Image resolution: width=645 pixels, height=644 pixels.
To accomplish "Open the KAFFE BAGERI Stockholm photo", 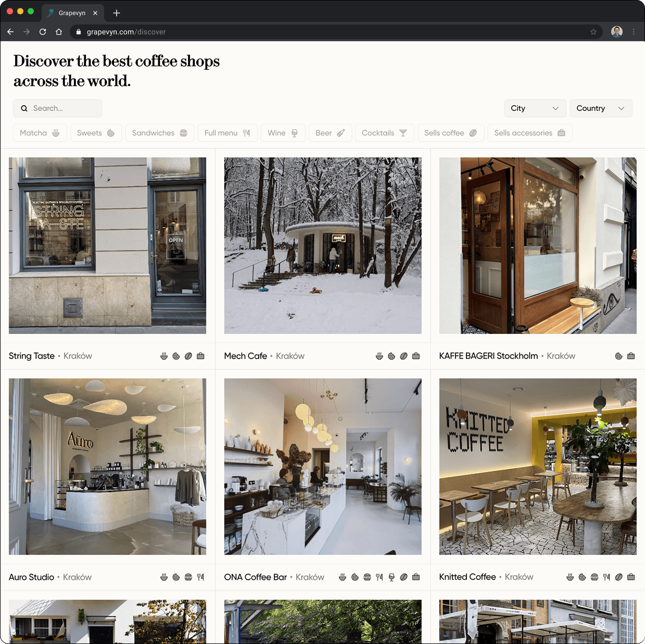I will pos(538,246).
